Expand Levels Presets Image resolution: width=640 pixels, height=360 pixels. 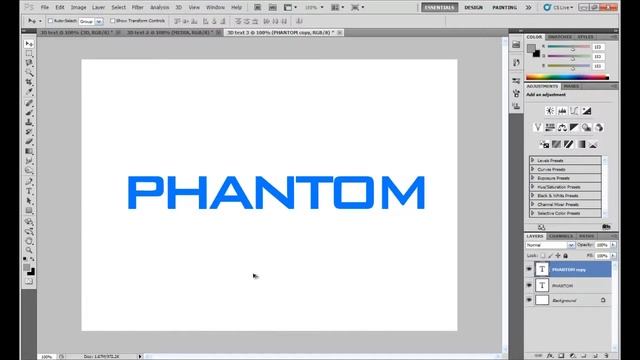(x=533, y=160)
